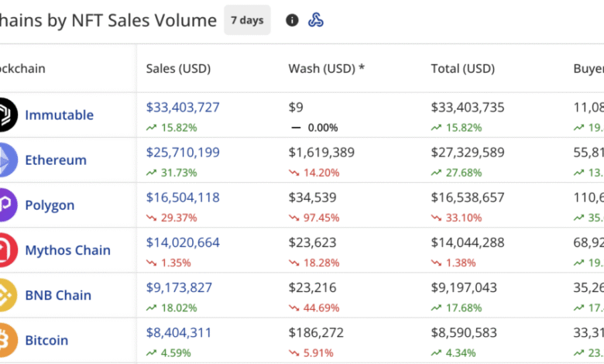Select BNB Chain total $9,197,043
Image resolution: width=604 pixels, height=364 pixels.
[x=464, y=287]
